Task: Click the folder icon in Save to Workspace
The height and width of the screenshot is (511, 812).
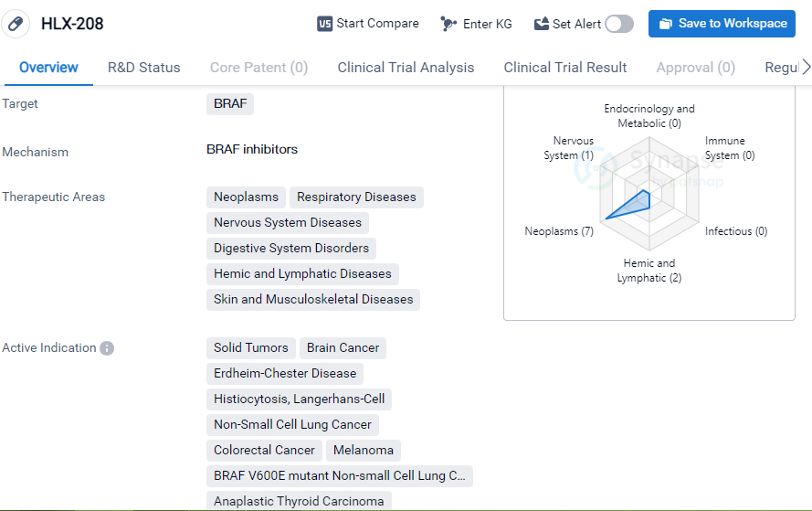Action: pyautogui.click(x=665, y=24)
